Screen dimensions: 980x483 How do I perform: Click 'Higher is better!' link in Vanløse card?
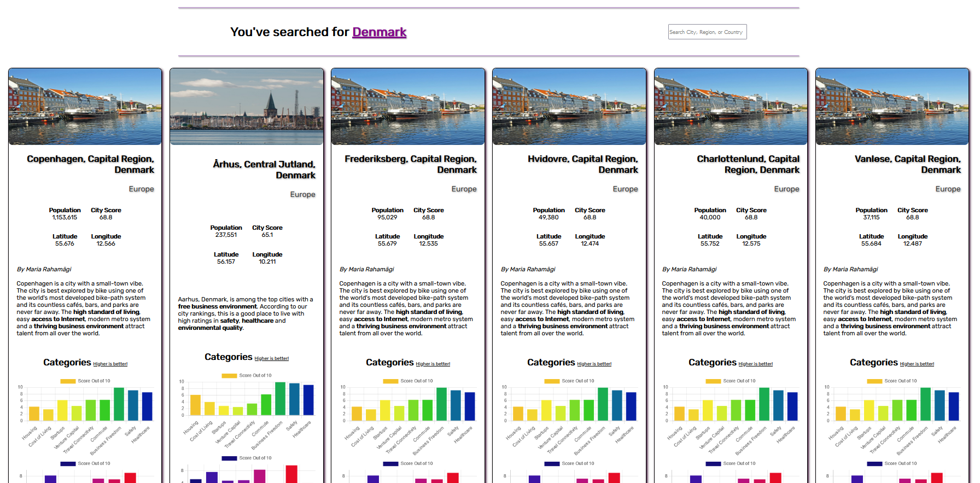917,364
